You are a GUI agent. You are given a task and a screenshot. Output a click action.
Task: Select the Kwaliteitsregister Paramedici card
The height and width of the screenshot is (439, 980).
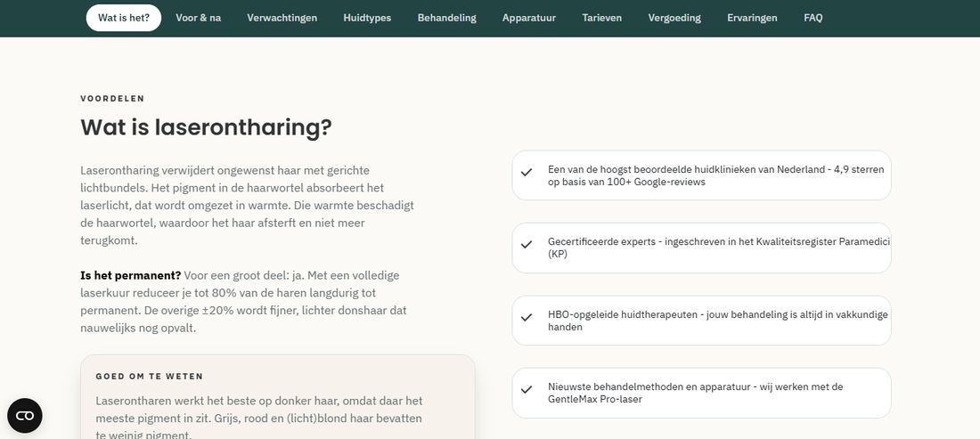pos(701,248)
